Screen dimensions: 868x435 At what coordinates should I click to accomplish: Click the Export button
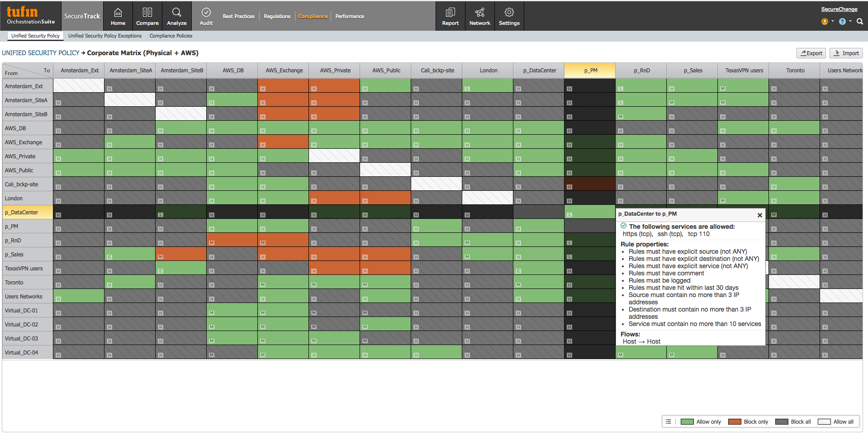coord(811,53)
